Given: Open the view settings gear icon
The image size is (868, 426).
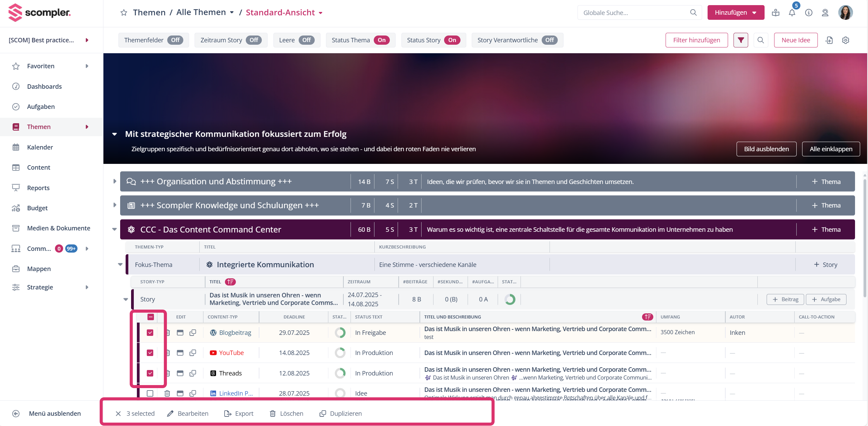Looking at the screenshot, I should pyautogui.click(x=845, y=40).
